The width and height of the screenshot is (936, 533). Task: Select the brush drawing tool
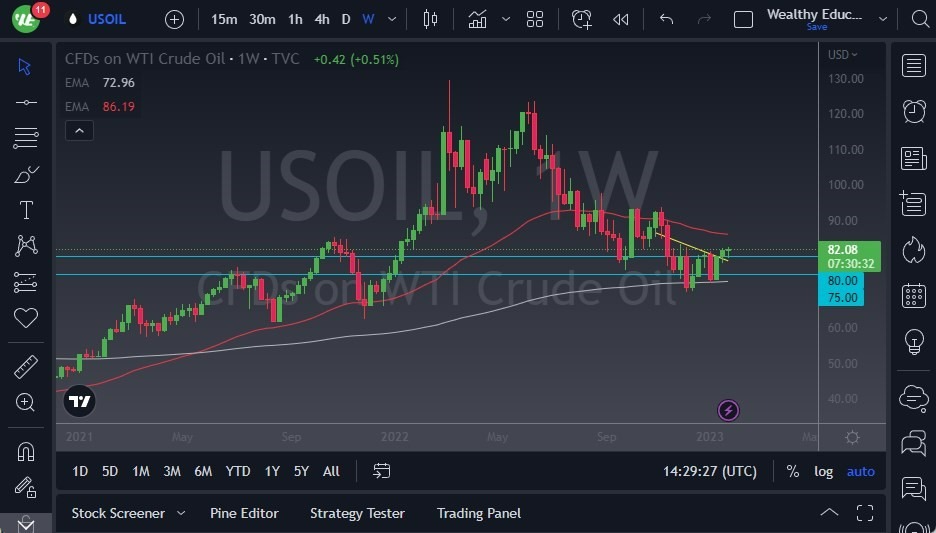26,175
